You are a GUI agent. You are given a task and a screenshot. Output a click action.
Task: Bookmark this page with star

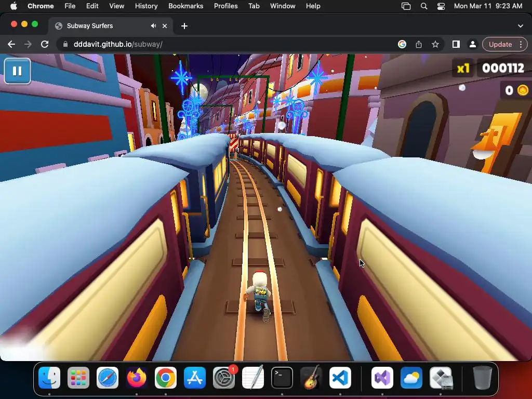pos(435,44)
